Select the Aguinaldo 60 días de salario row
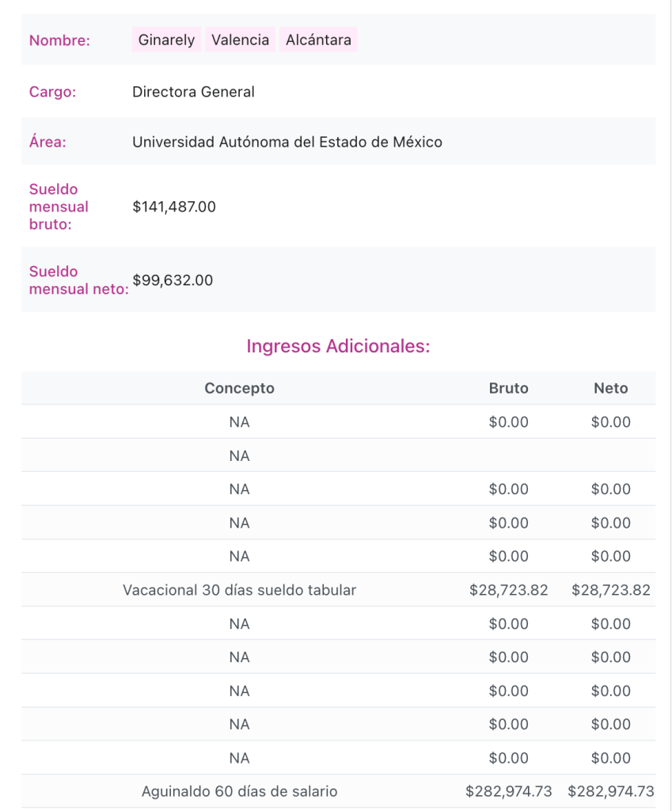672x811 pixels. click(239, 791)
